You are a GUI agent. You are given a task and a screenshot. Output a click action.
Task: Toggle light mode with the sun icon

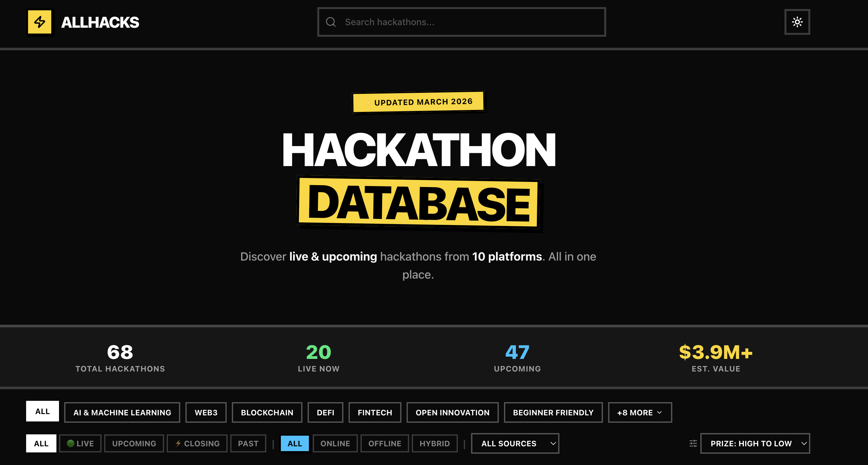point(797,22)
